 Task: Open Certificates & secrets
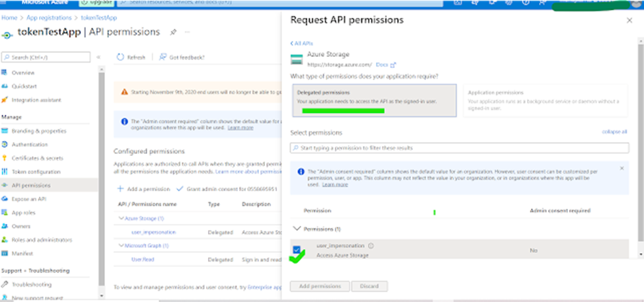pos(38,158)
